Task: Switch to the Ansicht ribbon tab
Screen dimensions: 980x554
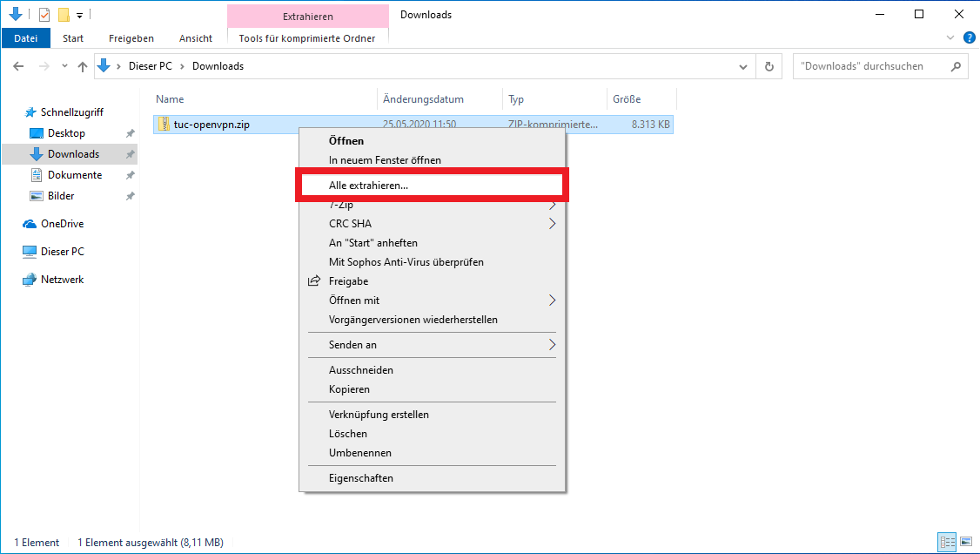Action: click(195, 38)
